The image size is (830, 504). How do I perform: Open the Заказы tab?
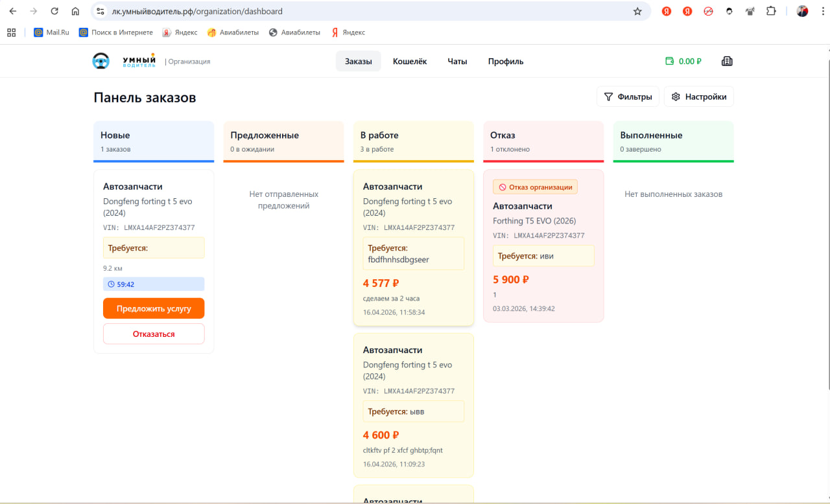359,62
